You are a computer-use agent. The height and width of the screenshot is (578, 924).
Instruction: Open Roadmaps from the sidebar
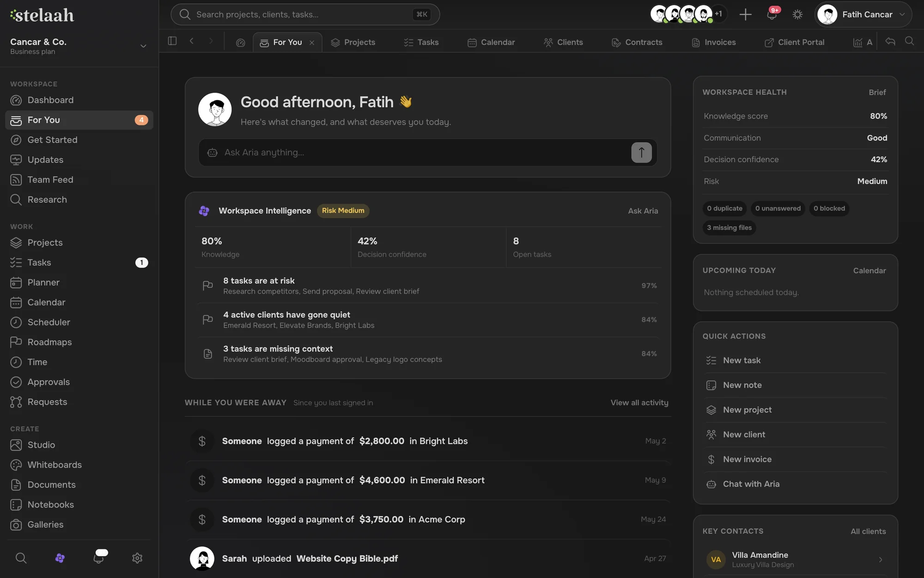[x=79, y=342]
